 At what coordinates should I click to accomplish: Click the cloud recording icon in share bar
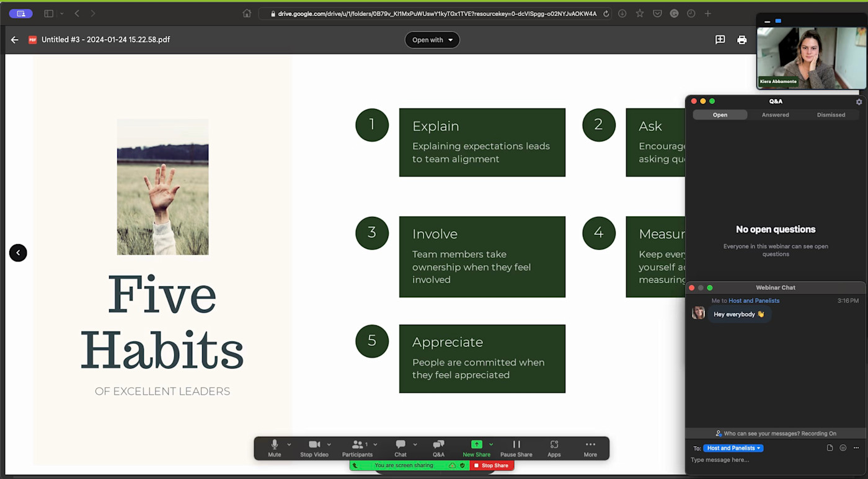[452, 465]
